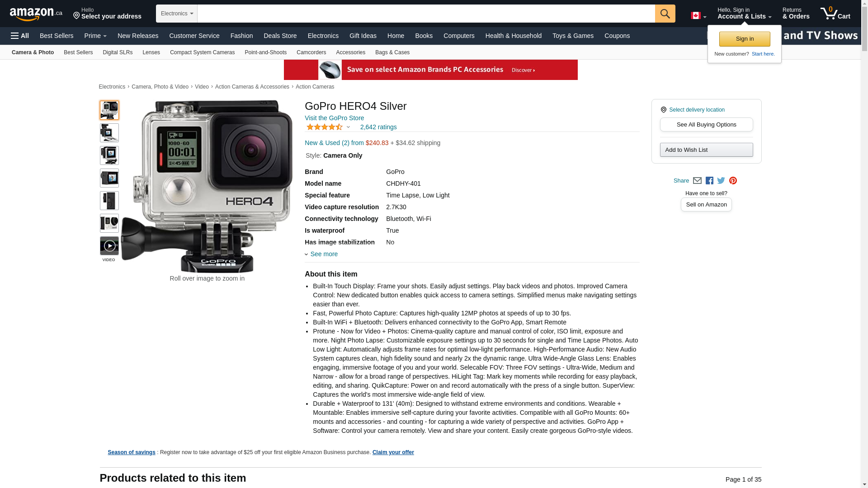Click the search magnifier button
This screenshot has width=868, height=488.
pos(665,14)
